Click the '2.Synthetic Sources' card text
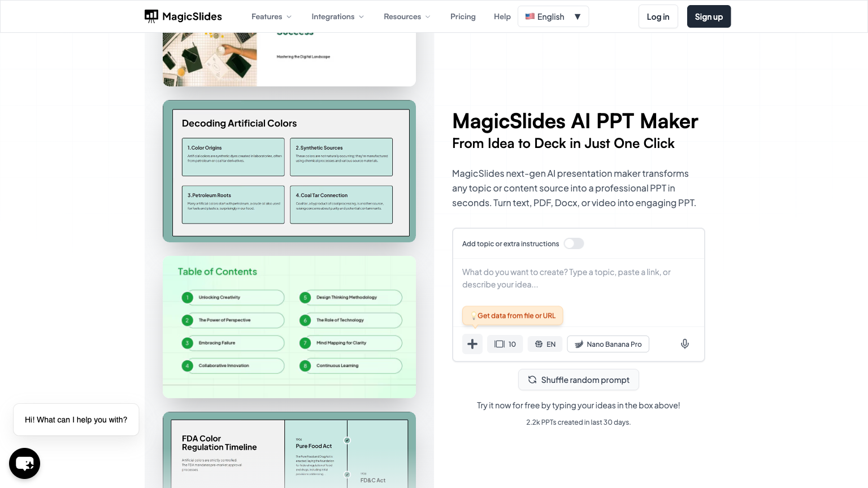The height and width of the screenshot is (488, 868). tap(319, 148)
